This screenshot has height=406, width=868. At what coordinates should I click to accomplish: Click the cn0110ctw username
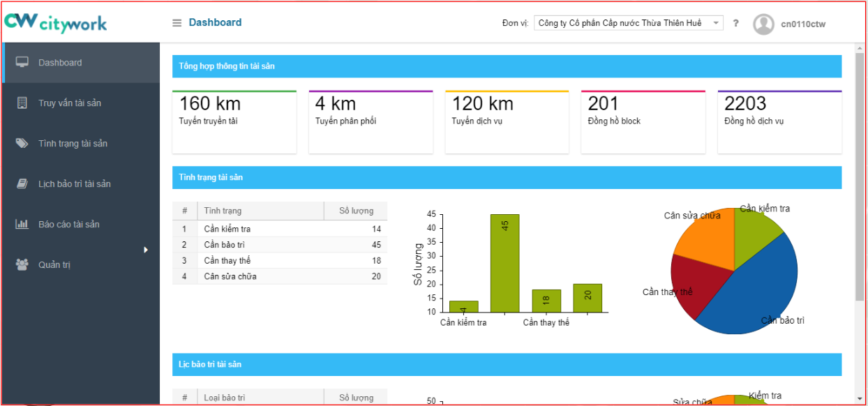click(x=804, y=24)
